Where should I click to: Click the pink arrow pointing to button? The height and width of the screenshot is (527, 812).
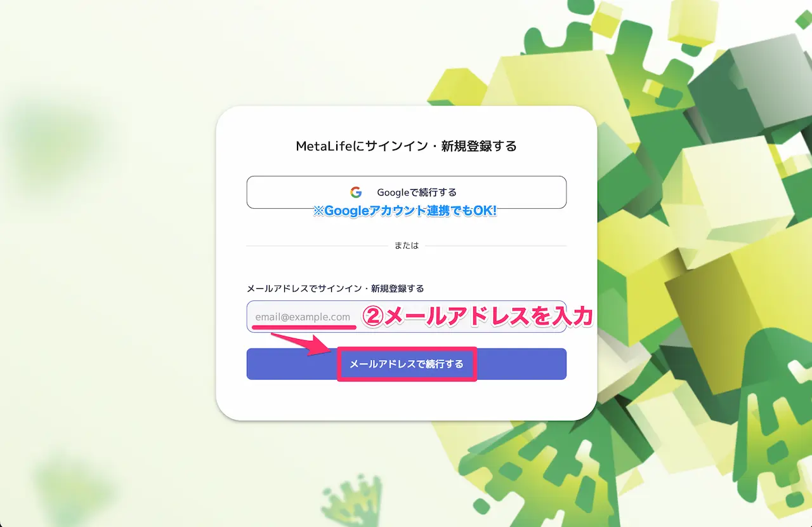pyautogui.click(x=303, y=344)
